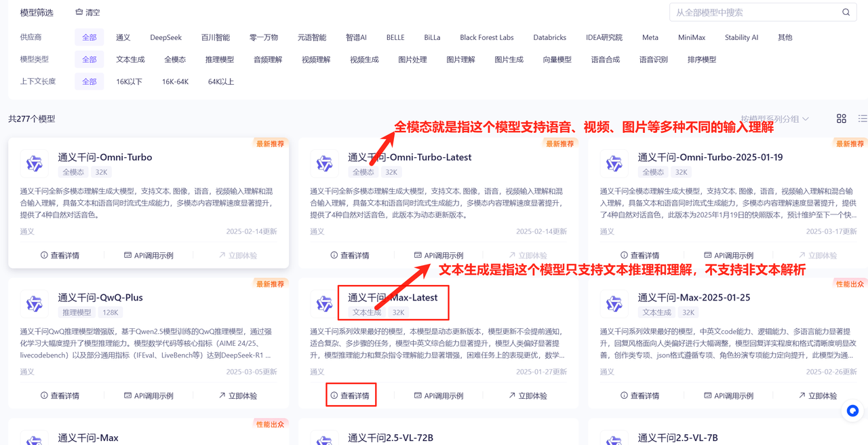Filter supplier by BELLE
The image size is (868, 445).
point(395,37)
